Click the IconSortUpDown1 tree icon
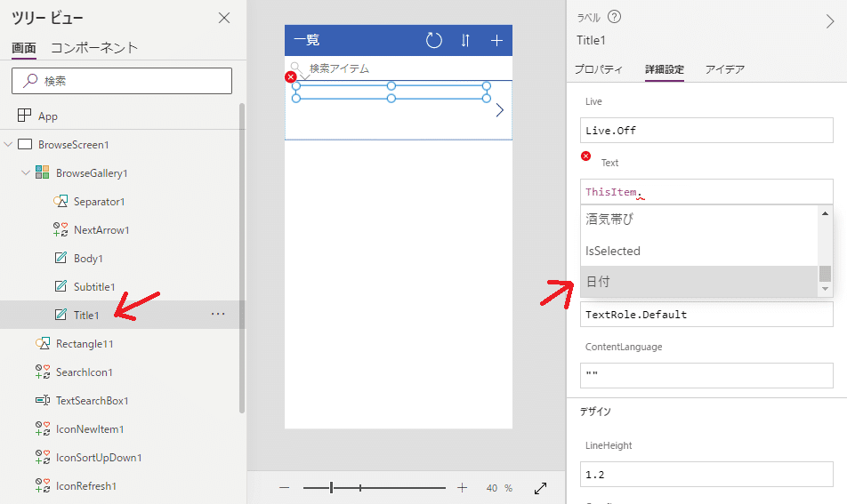Screen dimensions: 847x504 coord(43,457)
